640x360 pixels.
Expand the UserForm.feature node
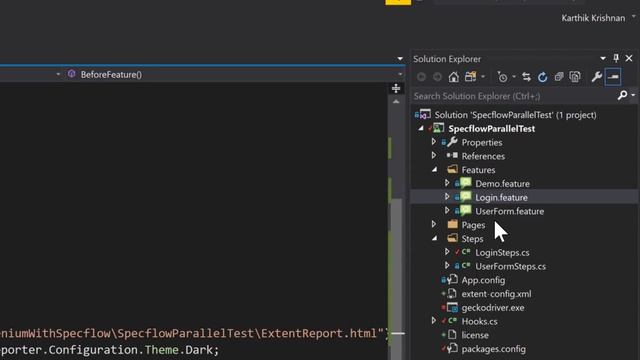point(447,211)
